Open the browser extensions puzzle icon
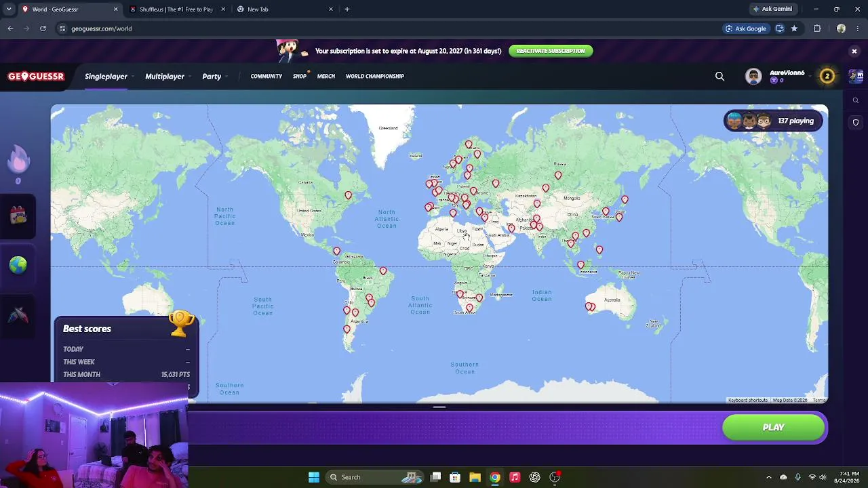This screenshot has width=868, height=488. pyautogui.click(x=817, y=28)
